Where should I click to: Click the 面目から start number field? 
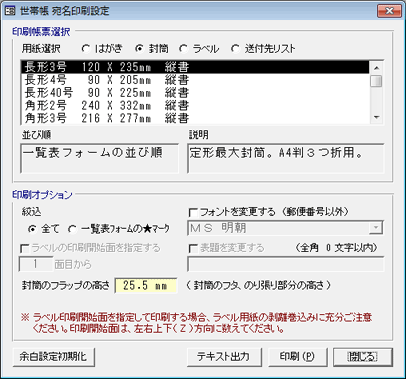(x=36, y=264)
